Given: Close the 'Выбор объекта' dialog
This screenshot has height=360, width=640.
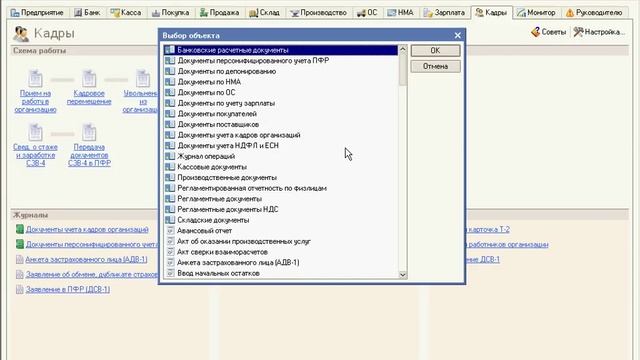Looking at the screenshot, I should pyautogui.click(x=458, y=36).
